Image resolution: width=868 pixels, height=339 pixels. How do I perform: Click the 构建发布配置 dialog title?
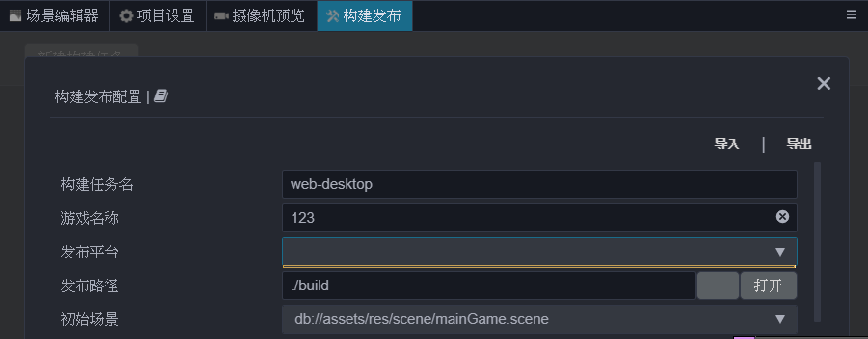[x=98, y=97]
